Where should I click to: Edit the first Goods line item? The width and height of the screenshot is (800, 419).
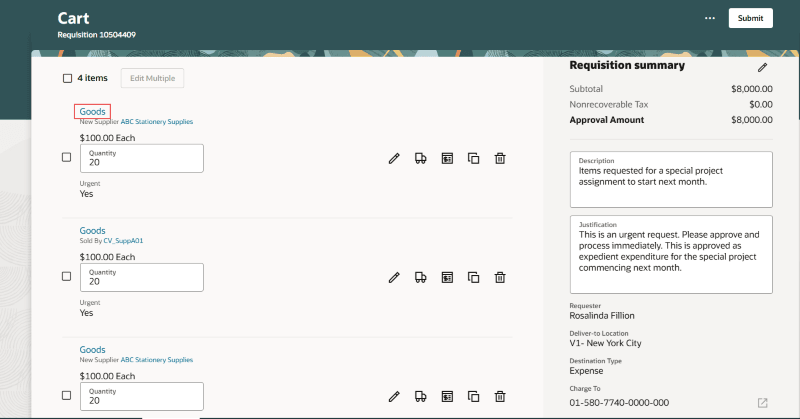394,159
